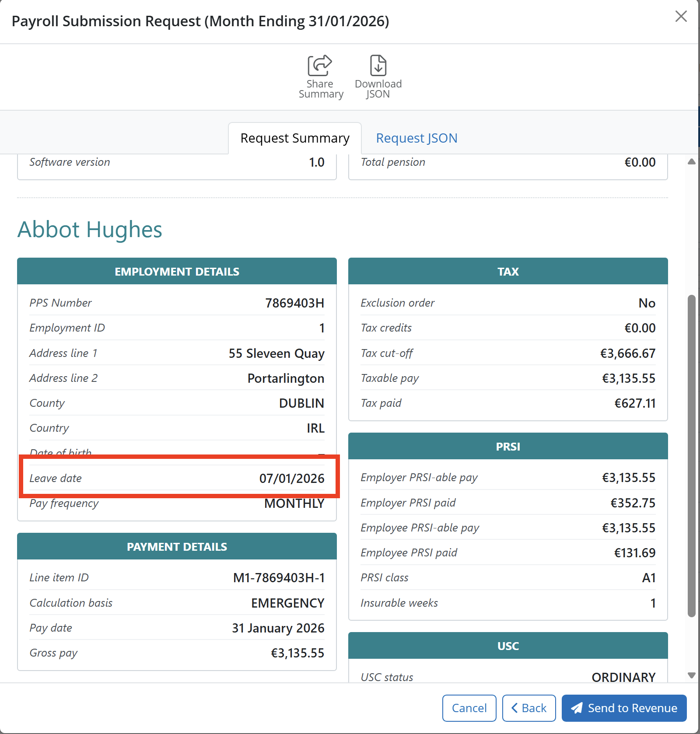700x734 pixels.
Task: Click the Employment ID value
Action: tap(322, 328)
